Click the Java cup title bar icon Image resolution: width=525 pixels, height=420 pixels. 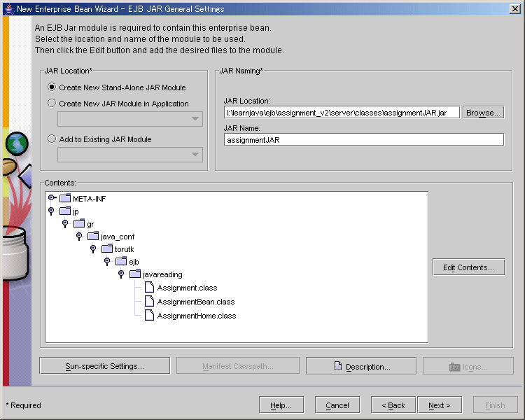tap(9, 9)
